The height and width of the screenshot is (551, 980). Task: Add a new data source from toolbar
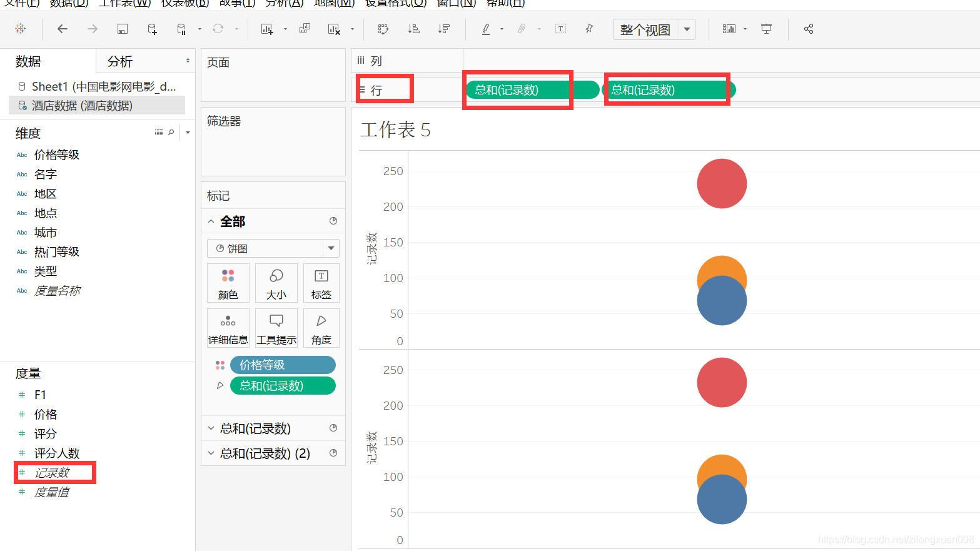click(x=152, y=29)
